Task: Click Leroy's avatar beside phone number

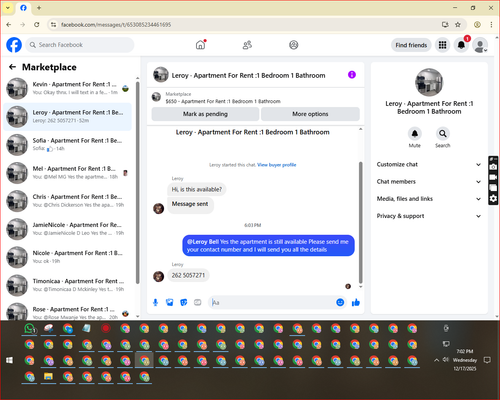Action: tap(158, 276)
